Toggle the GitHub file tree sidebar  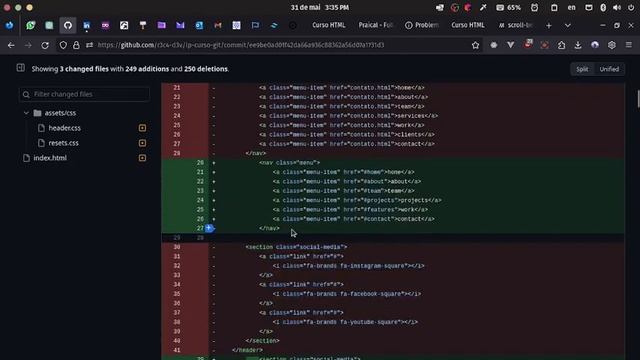point(20,68)
